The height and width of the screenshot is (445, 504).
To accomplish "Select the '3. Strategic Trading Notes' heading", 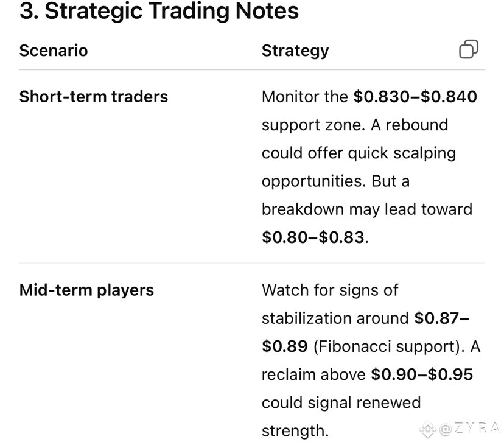I will tap(159, 11).
